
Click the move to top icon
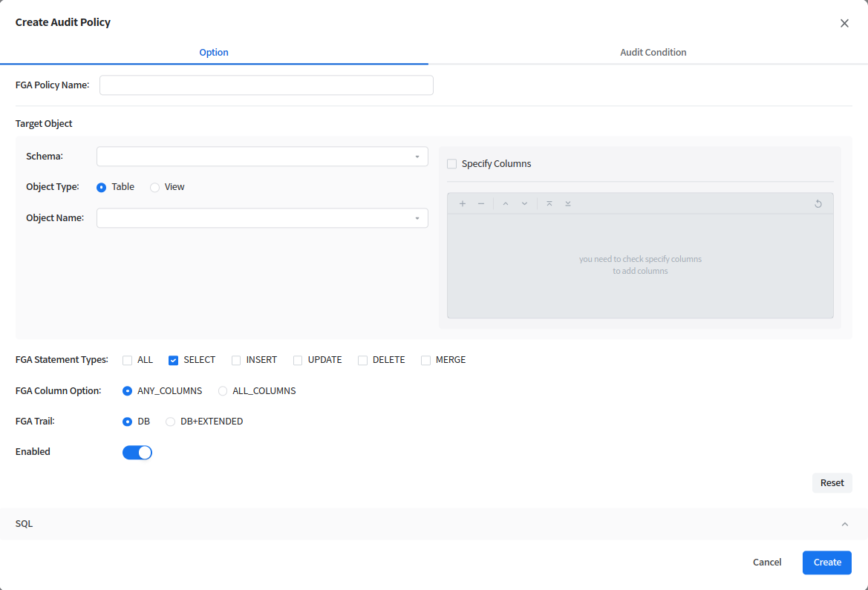point(549,203)
